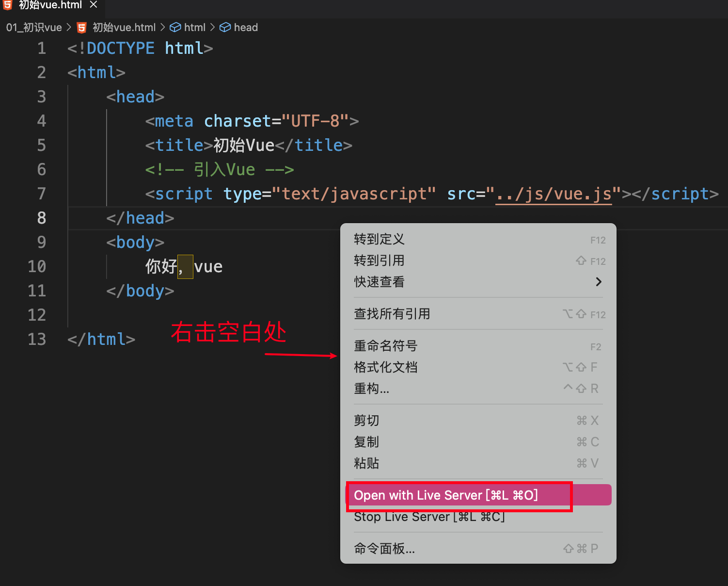Choose 转到定义 from context menu
This screenshot has width=728, height=586.
[x=478, y=239]
